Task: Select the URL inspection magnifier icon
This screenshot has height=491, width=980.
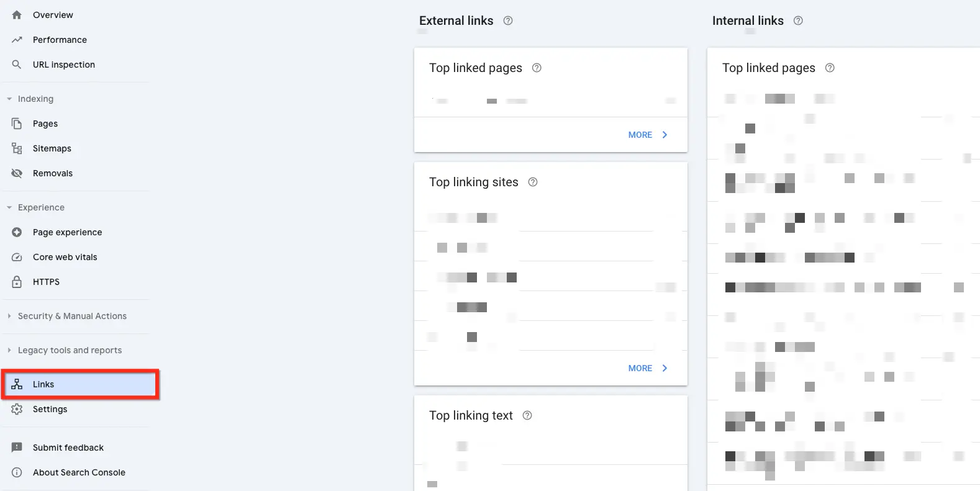Action: tap(17, 65)
